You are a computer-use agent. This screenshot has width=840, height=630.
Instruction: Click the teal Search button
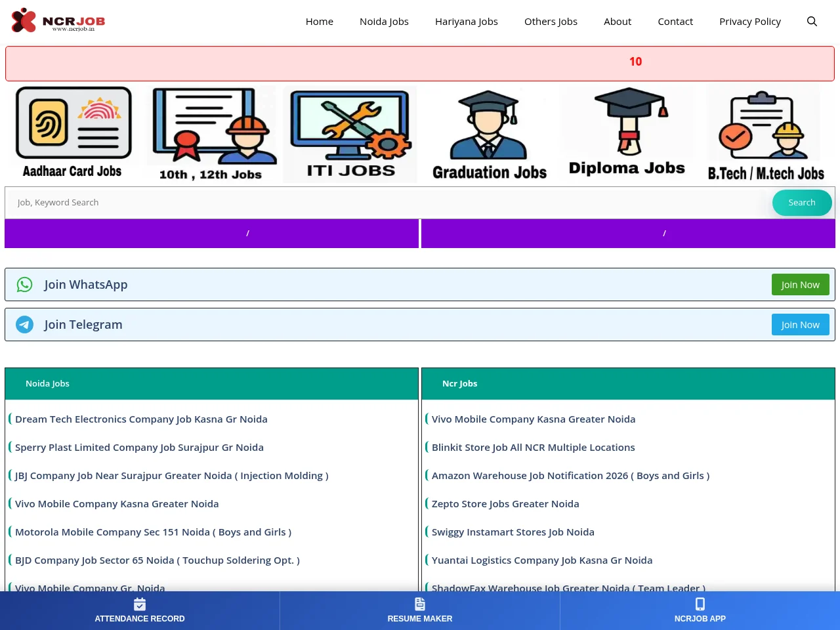pos(802,202)
